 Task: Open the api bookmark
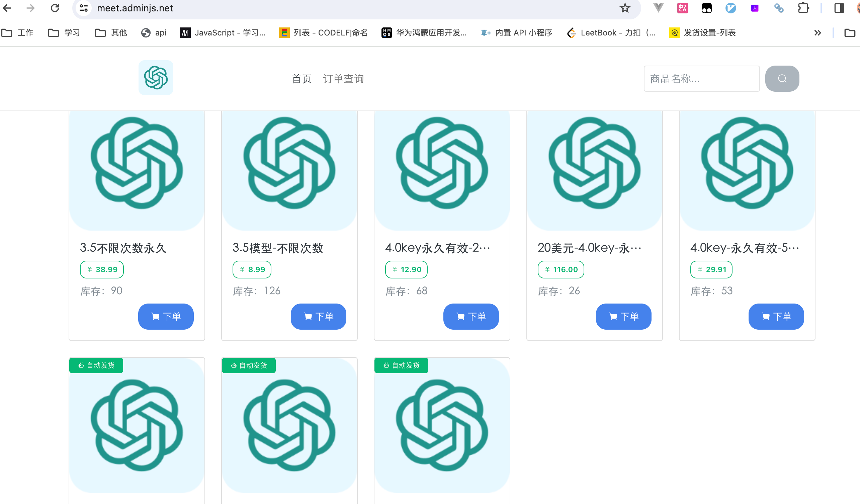click(x=154, y=33)
